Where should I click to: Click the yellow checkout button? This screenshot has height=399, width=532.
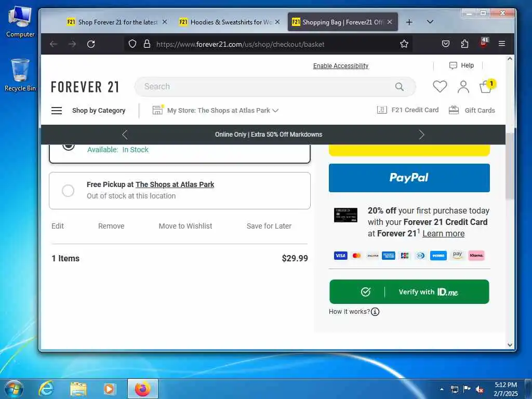(x=409, y=150)
